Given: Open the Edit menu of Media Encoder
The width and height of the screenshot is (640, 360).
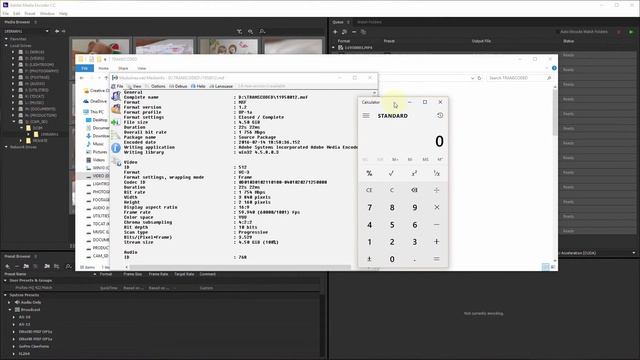Looking at the screenshot, I should click(x=16, y=13).
